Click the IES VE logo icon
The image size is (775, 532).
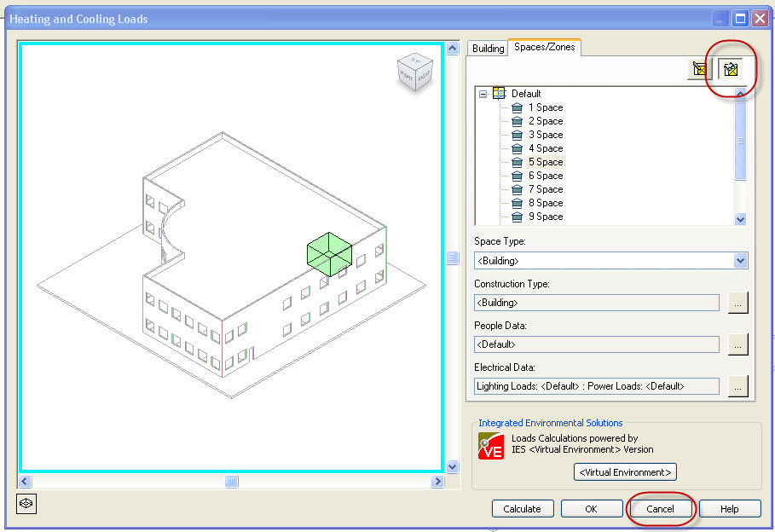point(491,446)
